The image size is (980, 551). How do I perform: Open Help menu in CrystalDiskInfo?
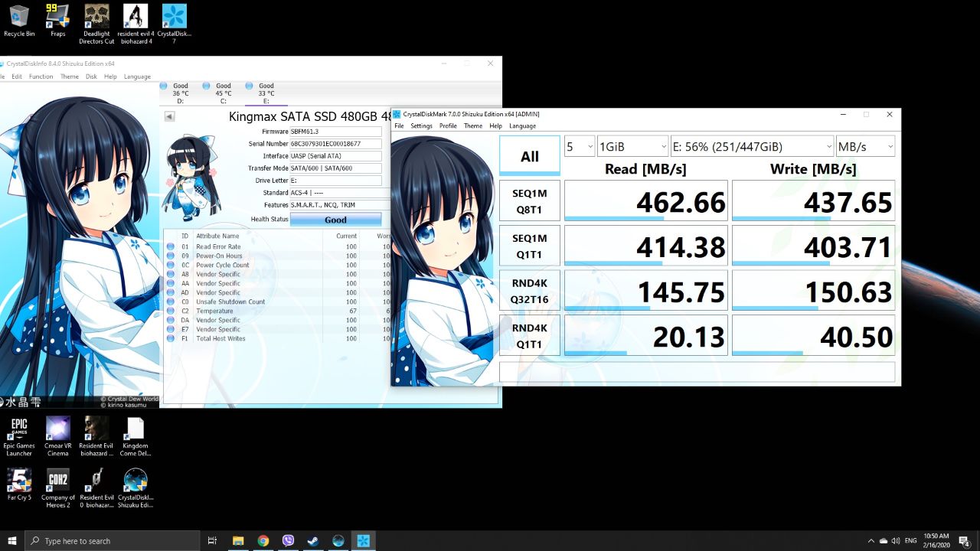coord(110,77)
